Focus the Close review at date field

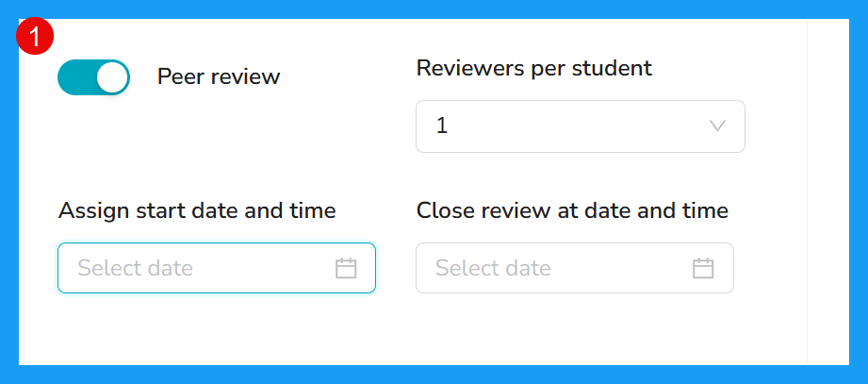575,268
